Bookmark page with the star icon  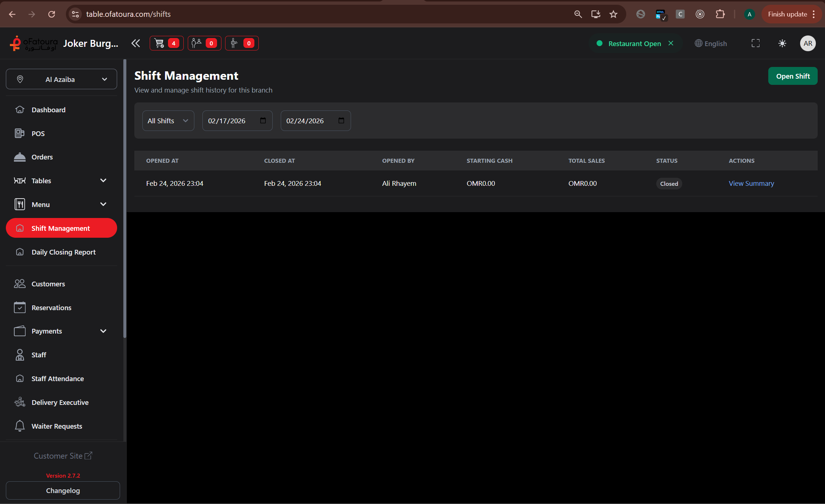pyautogui.click(x=613, y=14)
